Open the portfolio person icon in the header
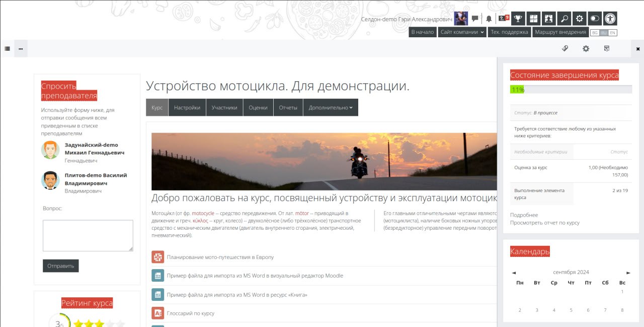Image resolution: width=644 pixels, height=327 pixels. tap(549, 19)
